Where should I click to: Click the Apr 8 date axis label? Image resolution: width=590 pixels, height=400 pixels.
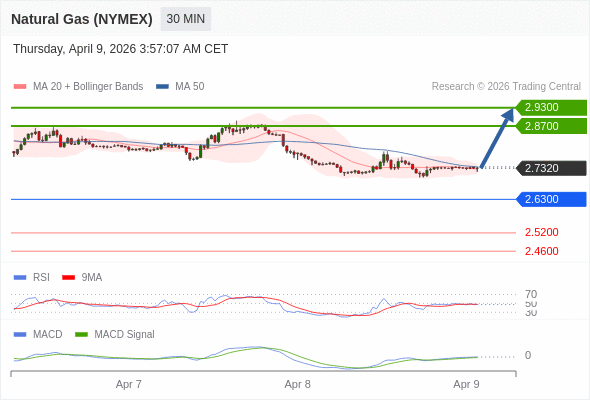[x=298, y=385]
